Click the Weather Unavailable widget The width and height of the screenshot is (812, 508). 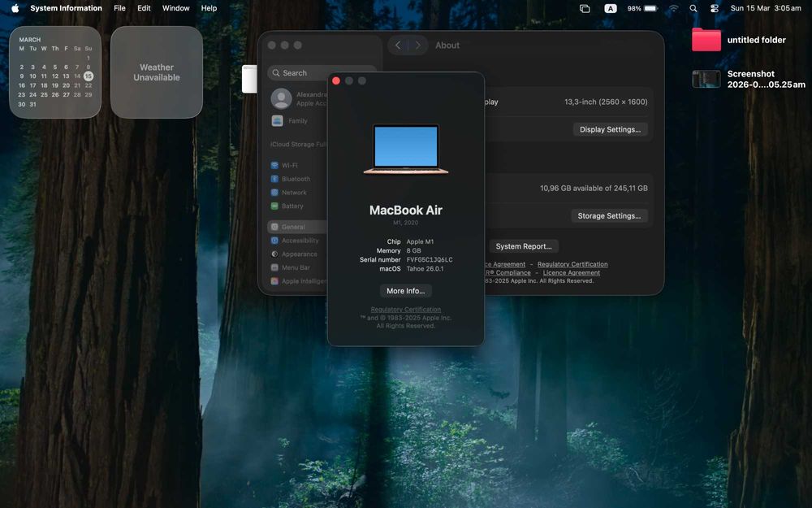[157, 72]
